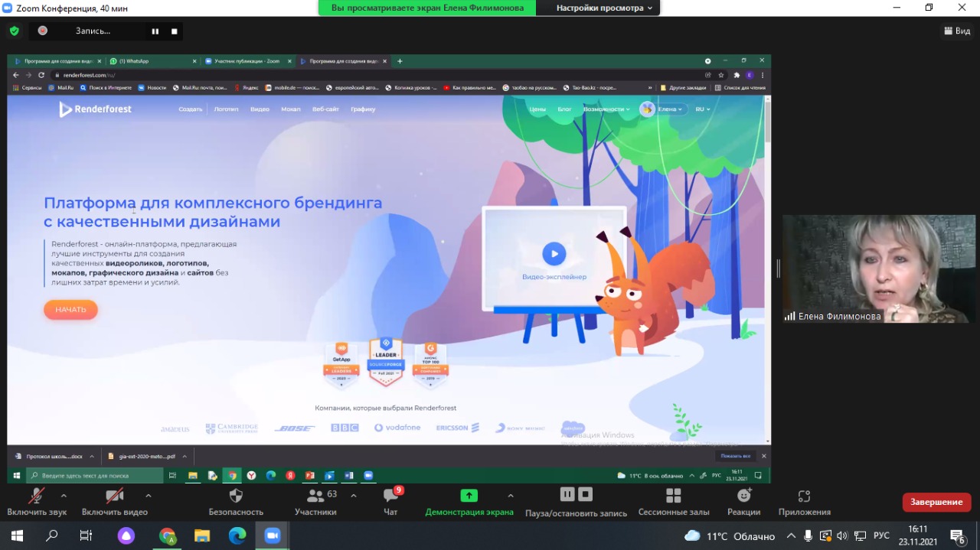Open the Участники panel with 63 participants

pos(315,501)
